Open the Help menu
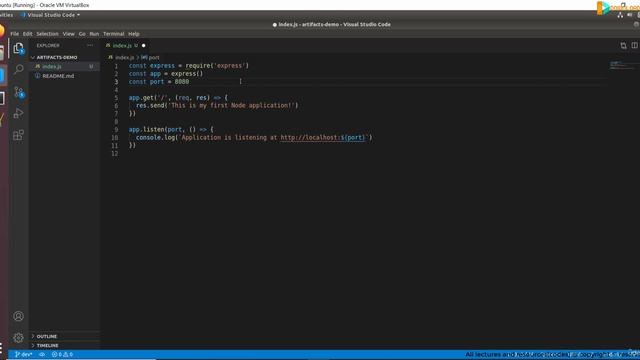The height and width of the screenshot is (360, 640). (134, 34)
